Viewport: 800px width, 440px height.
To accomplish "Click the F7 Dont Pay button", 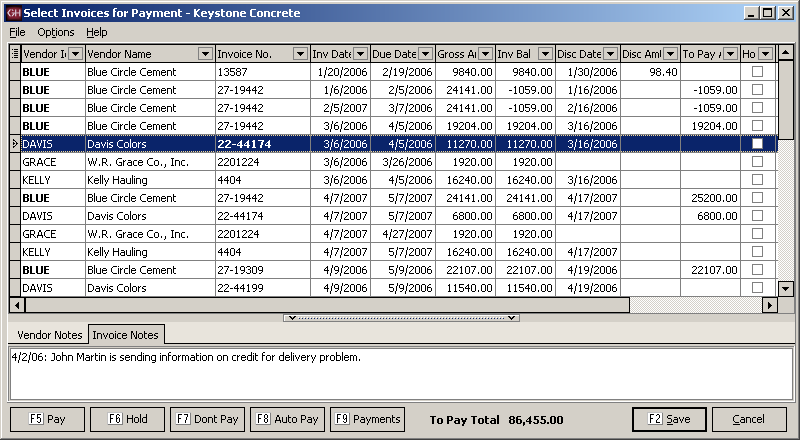I will pyautogui.click(x=207, y=419).
